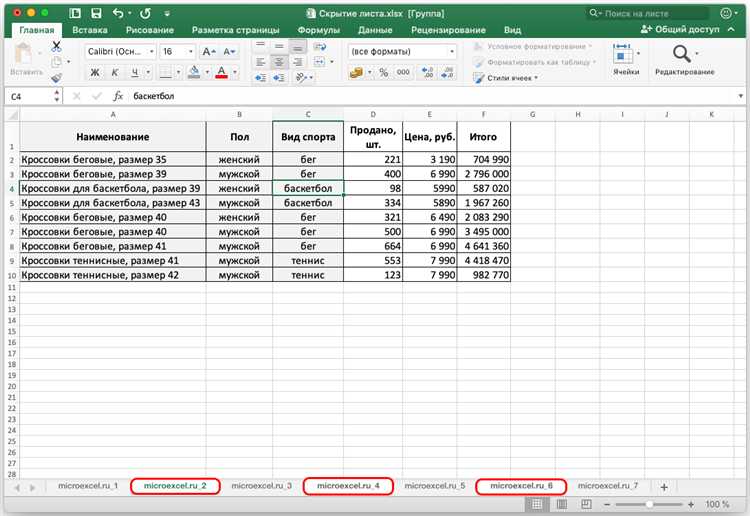Toggle italic with the К button

click(115, 72)
